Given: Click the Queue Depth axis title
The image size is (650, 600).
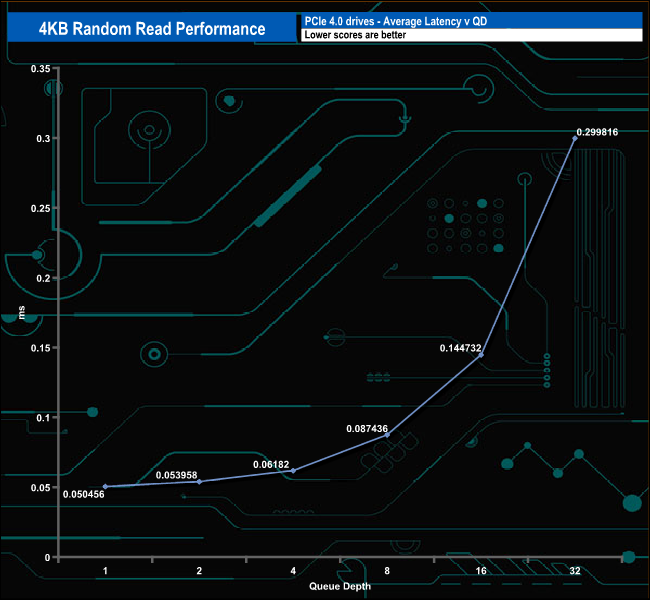Looking at the screenshot, I should [x=340, y=586].
